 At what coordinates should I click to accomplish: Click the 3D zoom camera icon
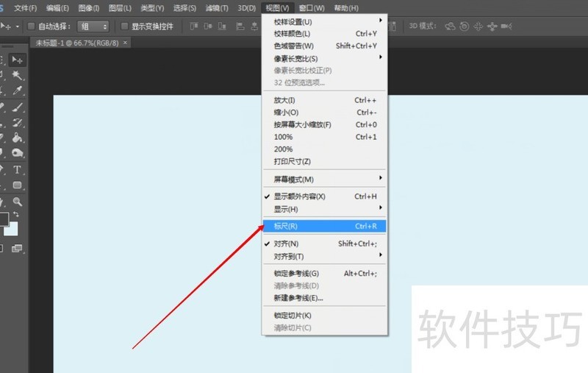click(x=506, y=26)
